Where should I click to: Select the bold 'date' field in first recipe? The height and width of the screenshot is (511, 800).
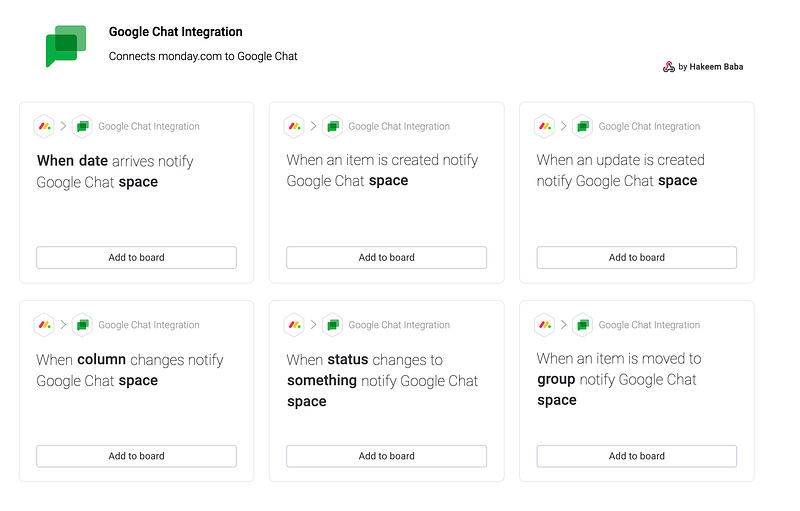click(93, 161)
